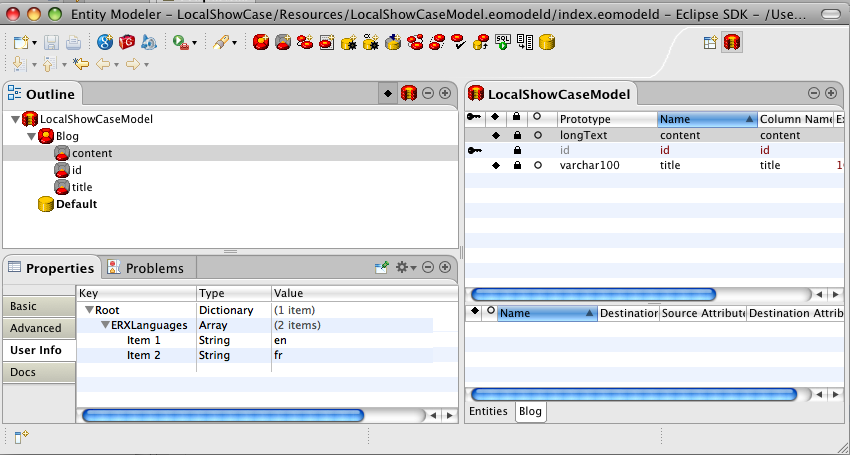Click the Print toolbar icon
The height and width of the screenshot is (455, 850).
point(73,42)
